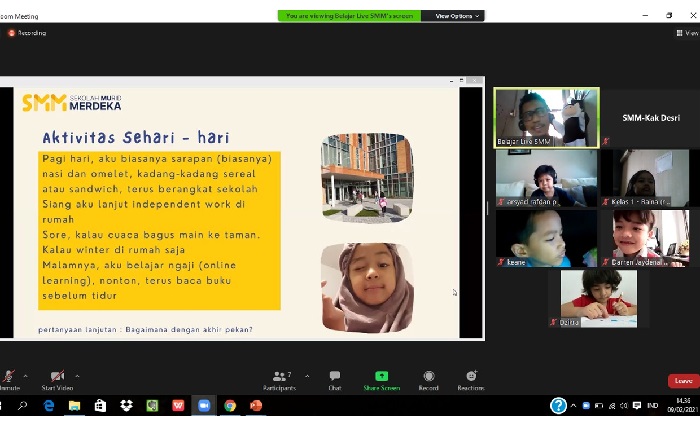The width and height of the screenshot is (700, 423).
Task: Click the red Recording indicator
Action: point(27,33)
